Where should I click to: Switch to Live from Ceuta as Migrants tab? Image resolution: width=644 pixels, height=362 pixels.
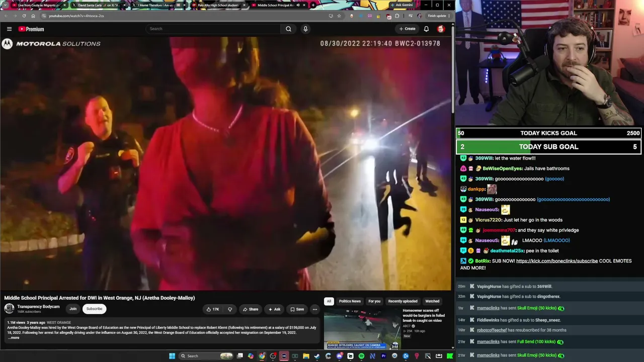[x=38, y=5]
